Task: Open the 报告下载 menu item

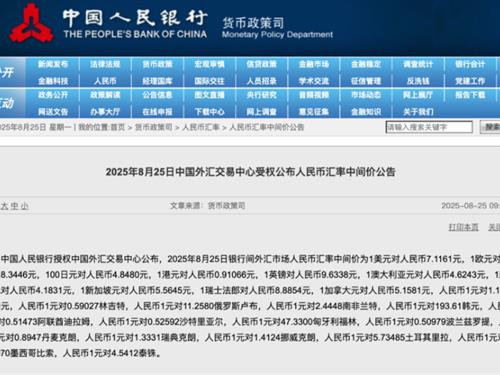Action: [x=470, y=95]
